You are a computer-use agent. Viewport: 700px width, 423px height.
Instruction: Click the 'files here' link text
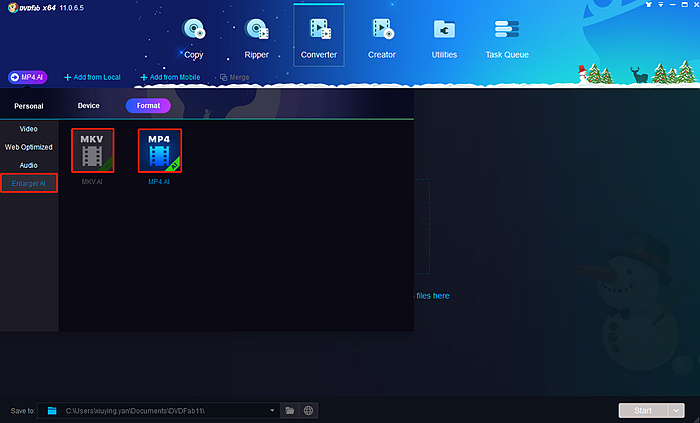[x=433, y=296]
